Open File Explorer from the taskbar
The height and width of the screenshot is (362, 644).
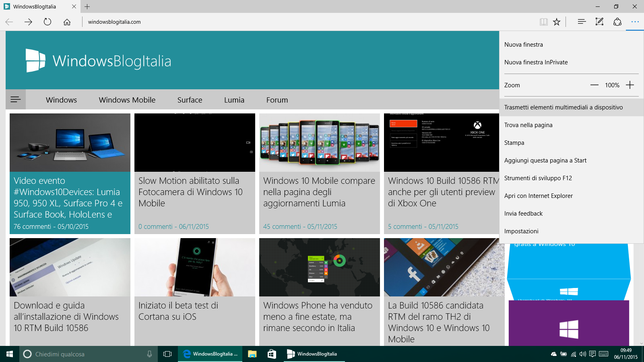pos(252,354)
